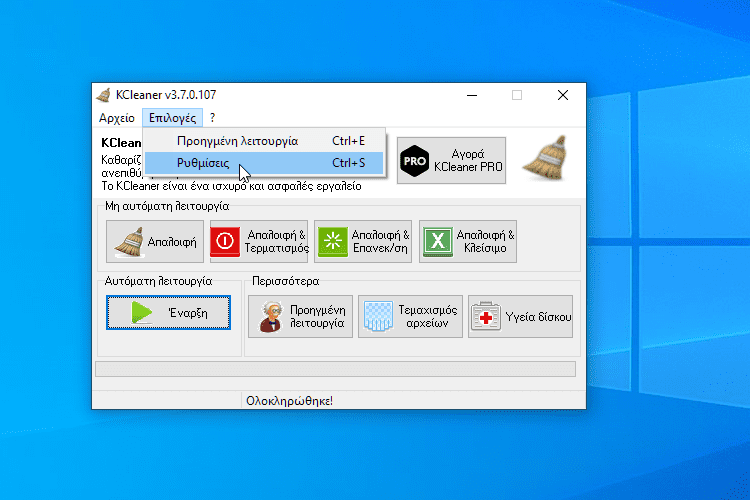Click the Περισσότερα group label

click(286, 281)
